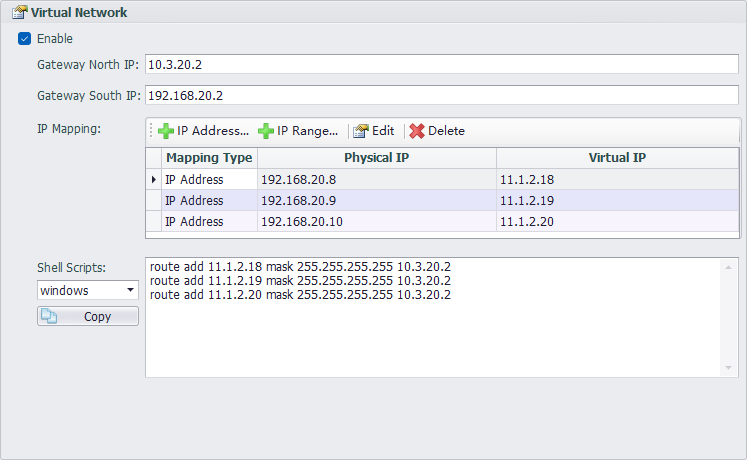Click the Edit mapping pencil icon
The height and width of the screenshot is (460, 747).
(x=361, y=131)
